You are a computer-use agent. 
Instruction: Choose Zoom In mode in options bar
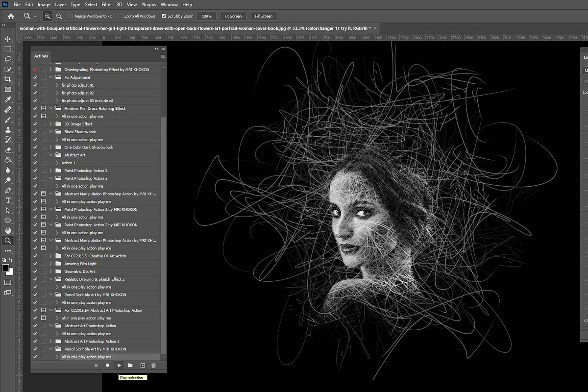coord(48,16)
